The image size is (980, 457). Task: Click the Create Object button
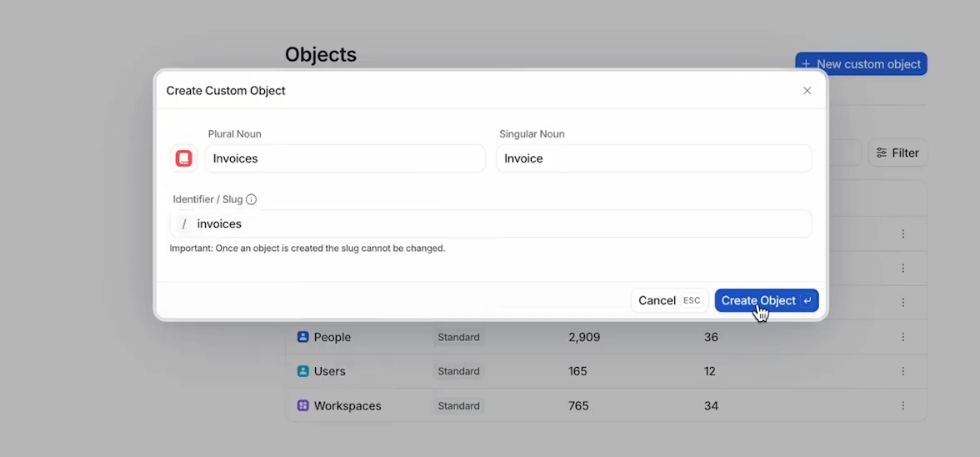(x=767, y=301)
